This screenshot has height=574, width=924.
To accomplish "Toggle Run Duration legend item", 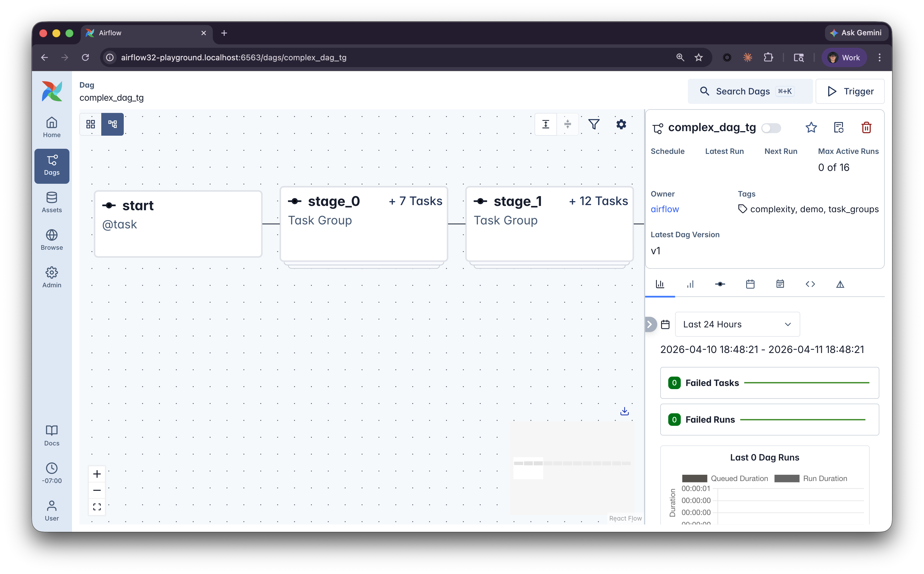I will click(x=810, y=478).
